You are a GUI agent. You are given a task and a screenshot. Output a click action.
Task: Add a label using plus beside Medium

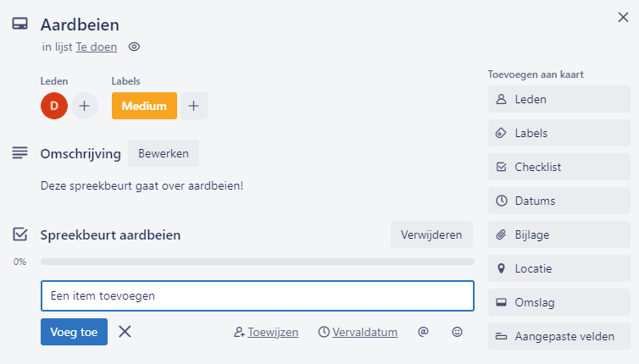194,106
